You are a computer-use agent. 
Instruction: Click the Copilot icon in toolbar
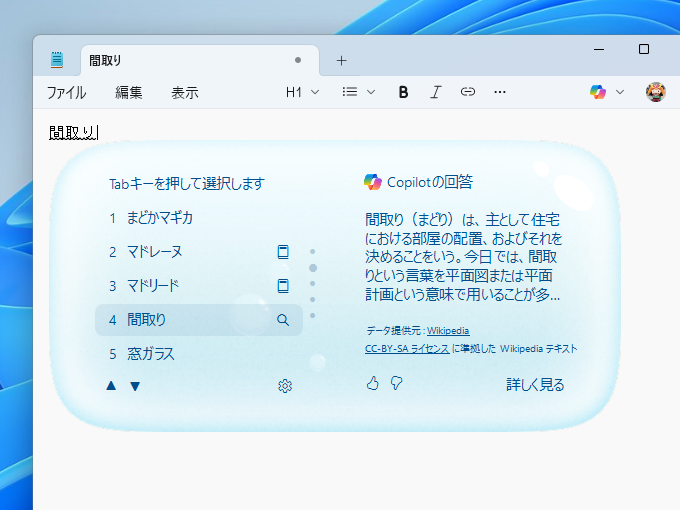[598, 92]
